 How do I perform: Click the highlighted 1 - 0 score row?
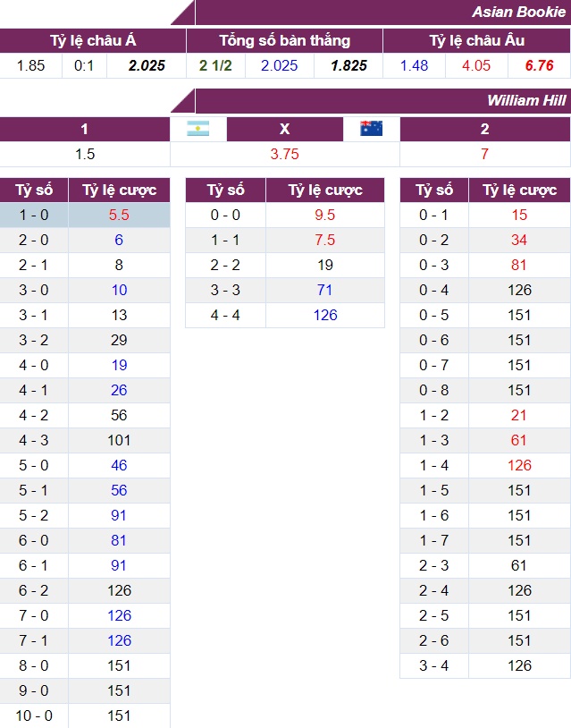33,215
